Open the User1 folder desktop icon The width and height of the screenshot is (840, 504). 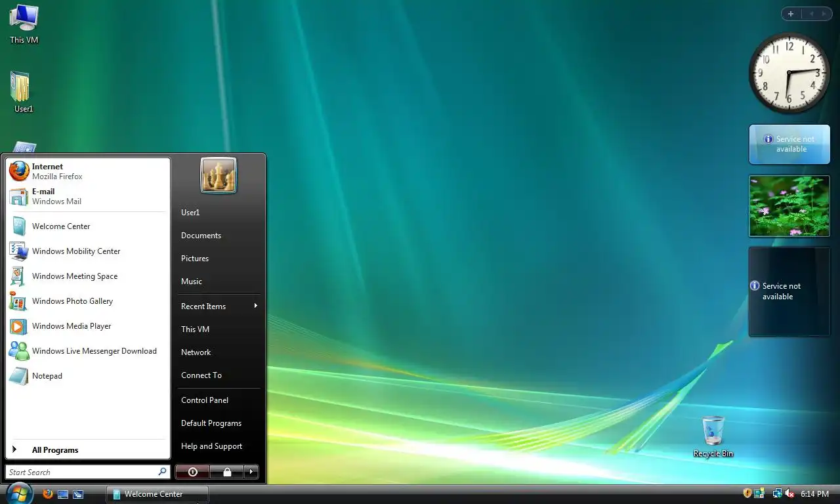point(24,92)
